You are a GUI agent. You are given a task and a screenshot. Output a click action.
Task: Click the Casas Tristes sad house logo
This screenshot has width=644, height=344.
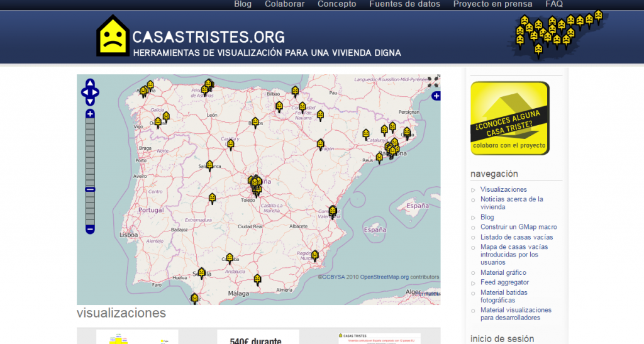pyautogui.click(x=113, y=36)
